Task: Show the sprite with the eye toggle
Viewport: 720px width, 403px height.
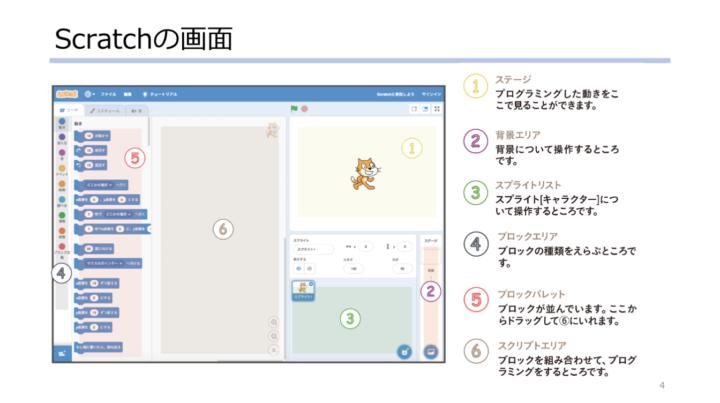Action: coord(299,269)
